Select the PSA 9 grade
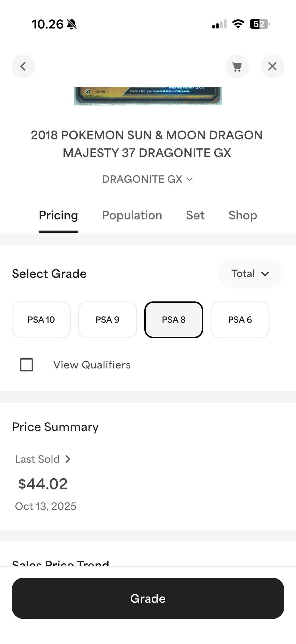This screenshot has width=296, height=644. [107, 320]
